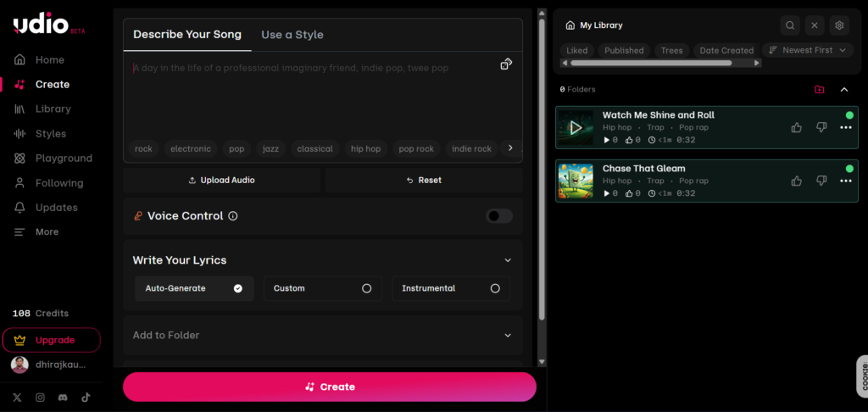This screenshot has height=412, width=868.
Task: Open the Newest First sort dropdown
Action: 808,50
